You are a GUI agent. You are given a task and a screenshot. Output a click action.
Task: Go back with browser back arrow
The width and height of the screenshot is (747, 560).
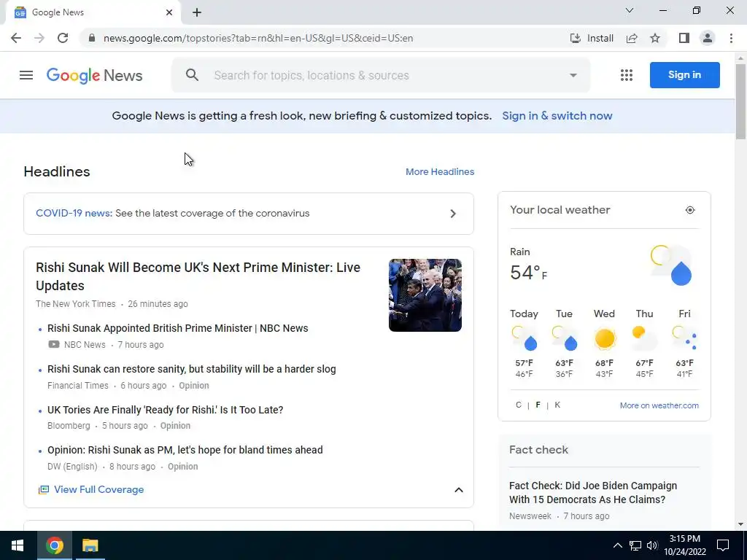[x=16, y=38]
